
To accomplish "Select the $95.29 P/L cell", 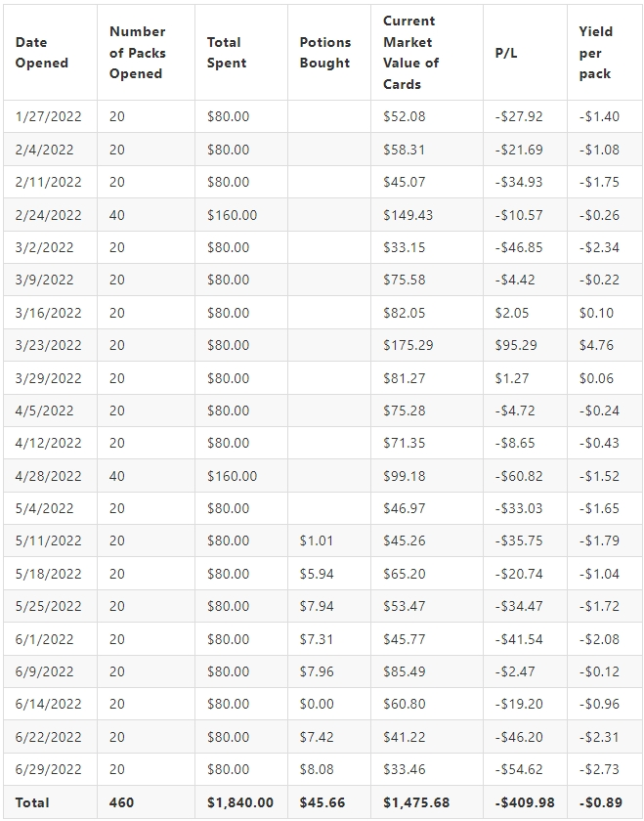I will [525, 345].
